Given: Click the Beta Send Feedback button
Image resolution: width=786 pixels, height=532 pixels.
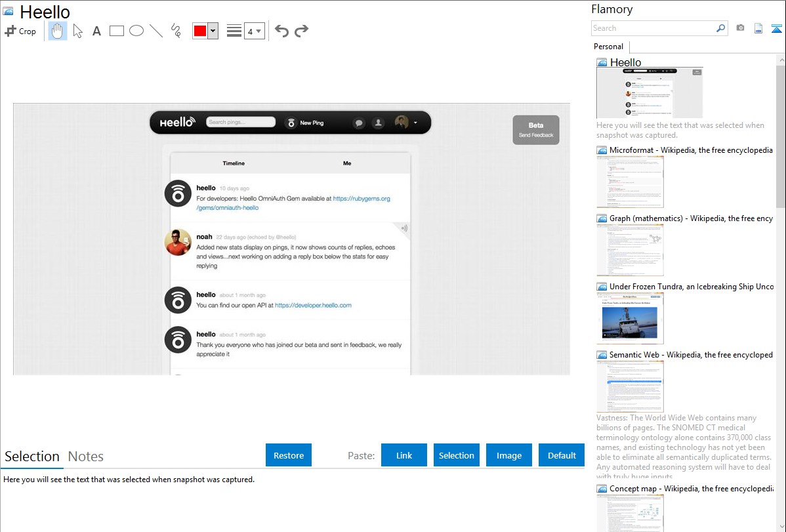Looking at the screenshot, I should pos(536,130).
